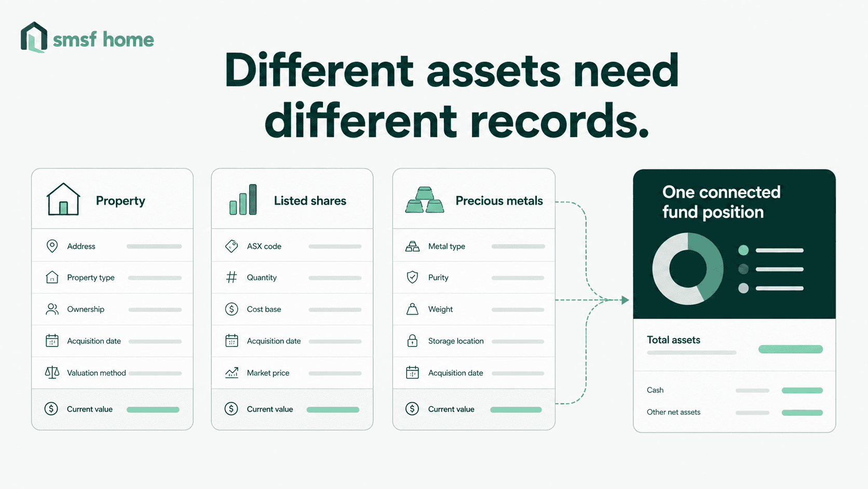This screenshot has height=489, width=868.
Task: Click the green Cash value bar
Action: [x=802, y=390]
